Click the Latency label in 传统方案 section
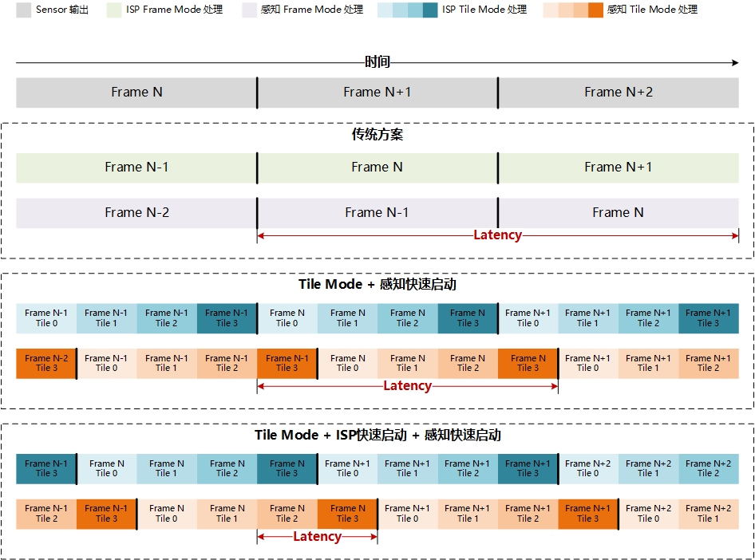 497,235
